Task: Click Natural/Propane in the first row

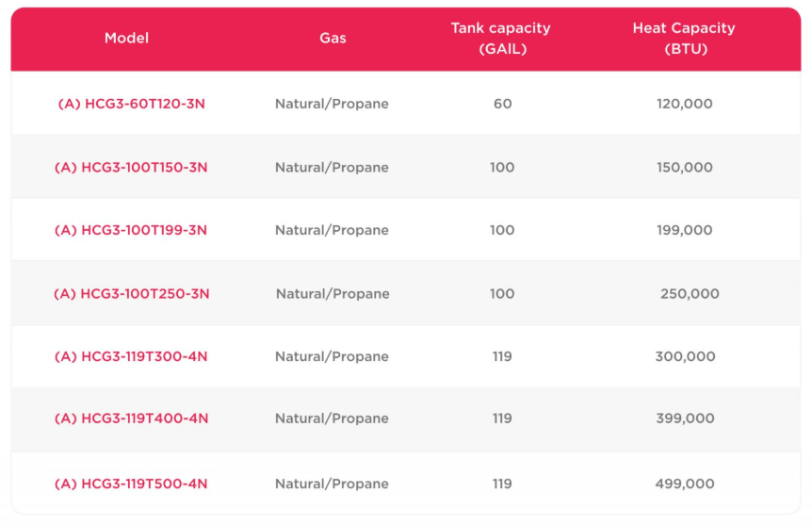Action: (332, 104)
